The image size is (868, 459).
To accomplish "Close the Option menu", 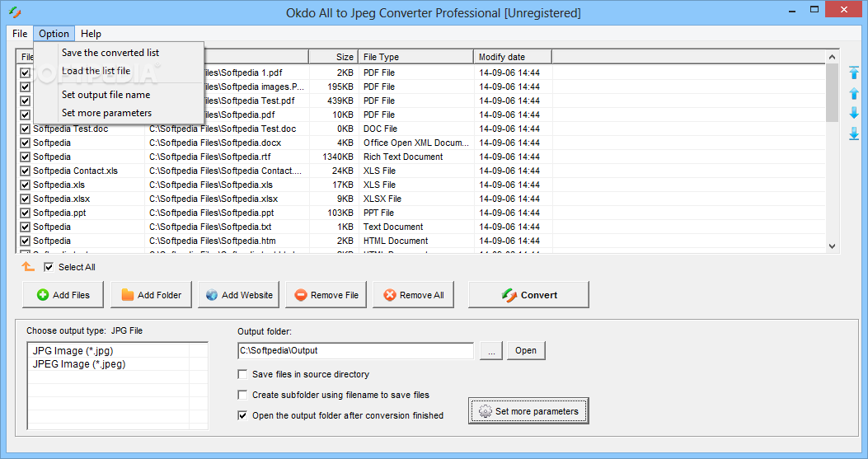I will [54, 34].
